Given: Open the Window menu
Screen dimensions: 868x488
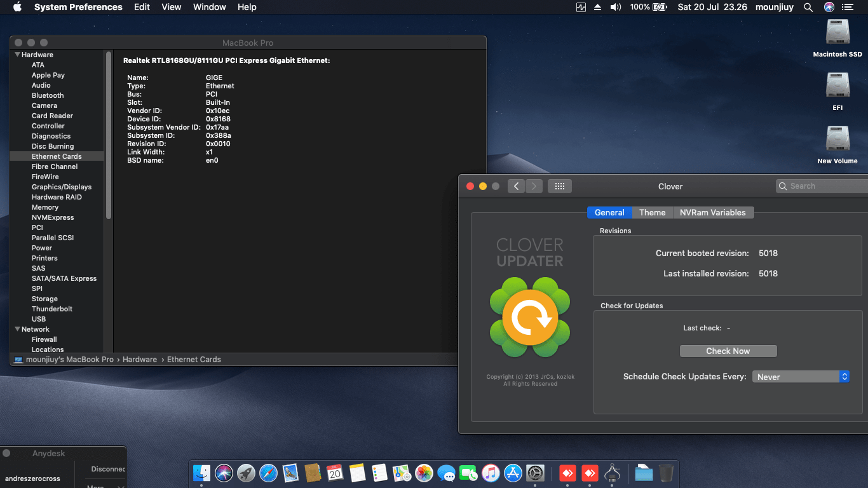Looking at the screenshot, I should pyautogui.click(x=209, y=7).
